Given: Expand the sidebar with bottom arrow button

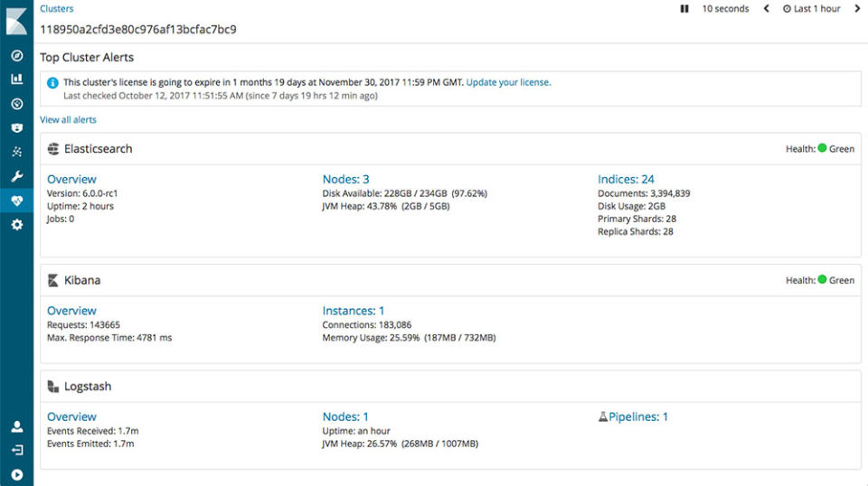Looking at the screenshot, I should [16, 474].
